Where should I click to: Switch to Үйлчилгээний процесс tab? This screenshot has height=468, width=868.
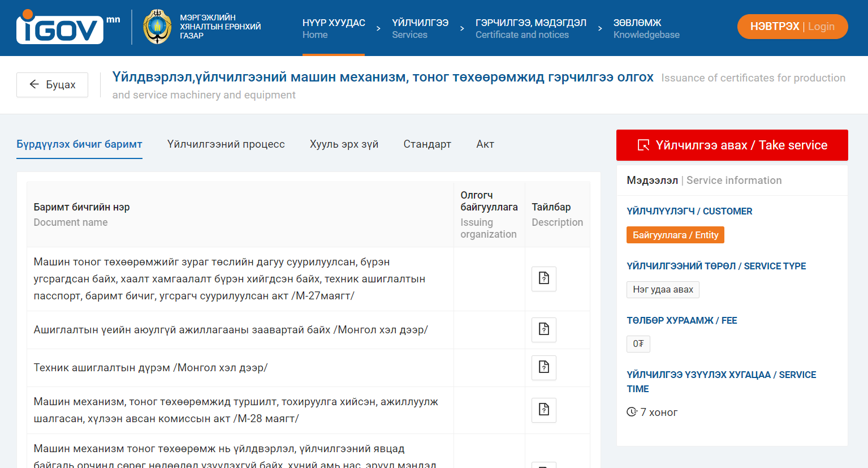[226, 144]
